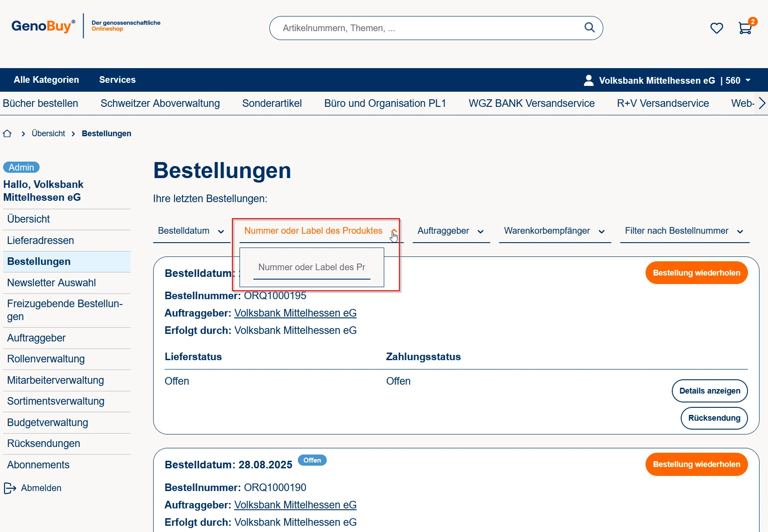Click the Abmelden logout icon
Viewport: 768px width, 532px height.
(x=10, y=488)
